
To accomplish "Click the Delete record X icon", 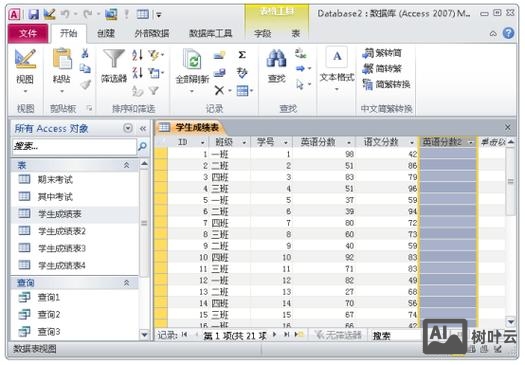I will (219, 90).
